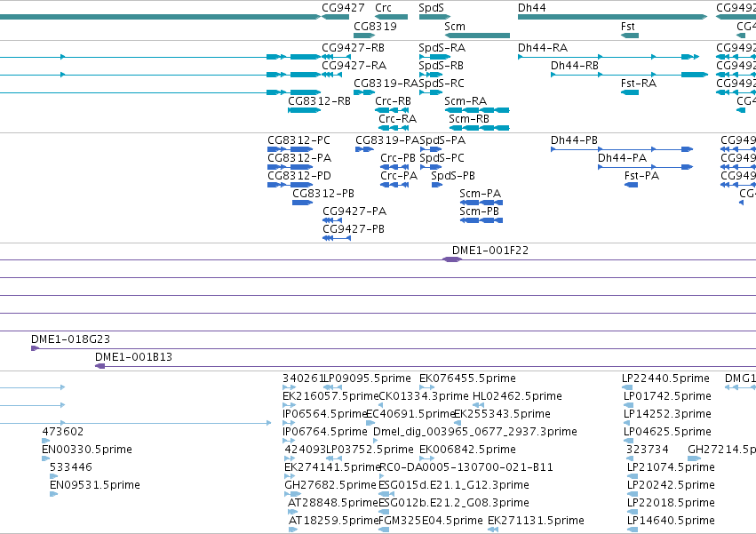Click EST HL02462.5prime
Viewport: 756px width, 534px height.
click(x=478, y=405)
